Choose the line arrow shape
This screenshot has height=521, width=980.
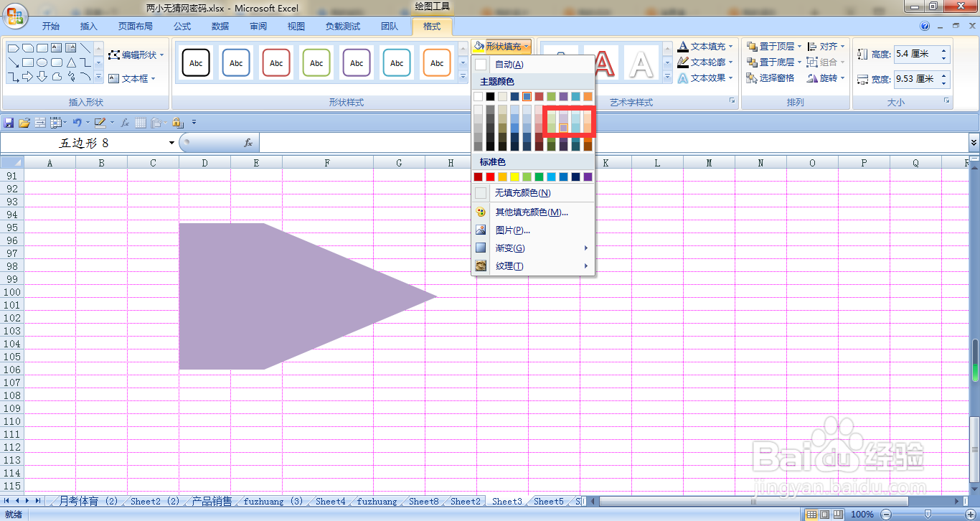(x=14, y=62)
